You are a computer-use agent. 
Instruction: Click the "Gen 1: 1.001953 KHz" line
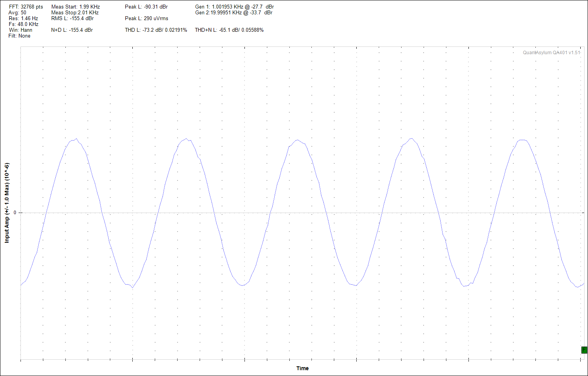coord(234,7)
